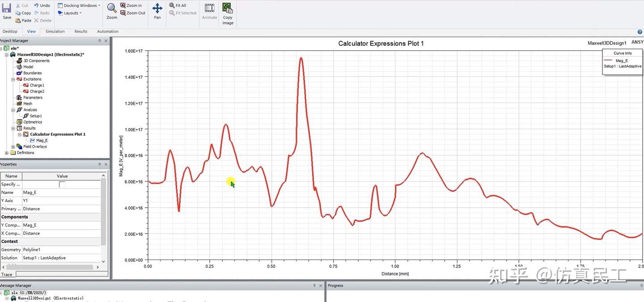Click the Properties horizontal scrollbar
644x302 pixels.
click(50, 267)
